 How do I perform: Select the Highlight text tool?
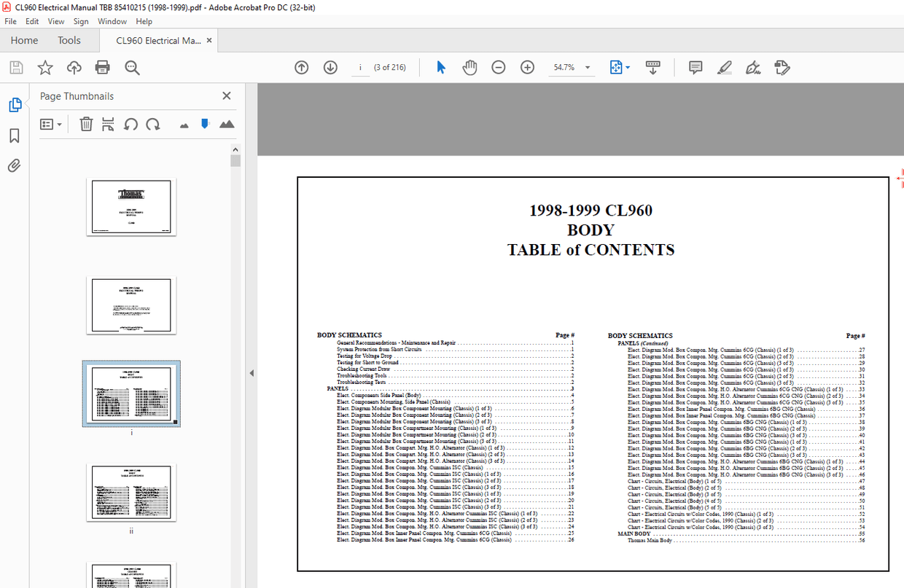[x=724, y=67]
